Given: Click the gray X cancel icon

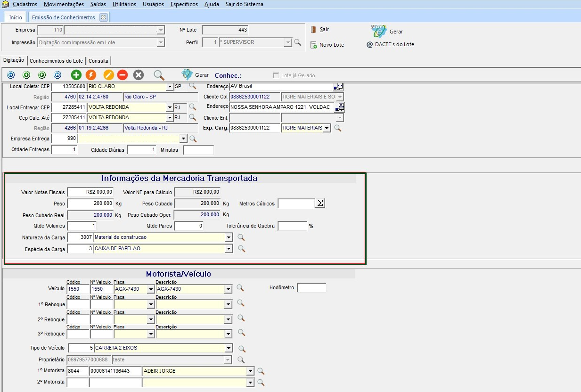Looking at the screenshot, I should pyautogui.click(x=138, y=75).
